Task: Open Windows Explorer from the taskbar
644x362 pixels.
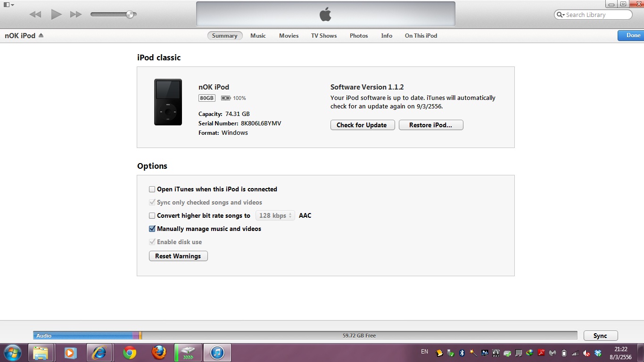Action: pyautogui.click(x=41, y=353)
